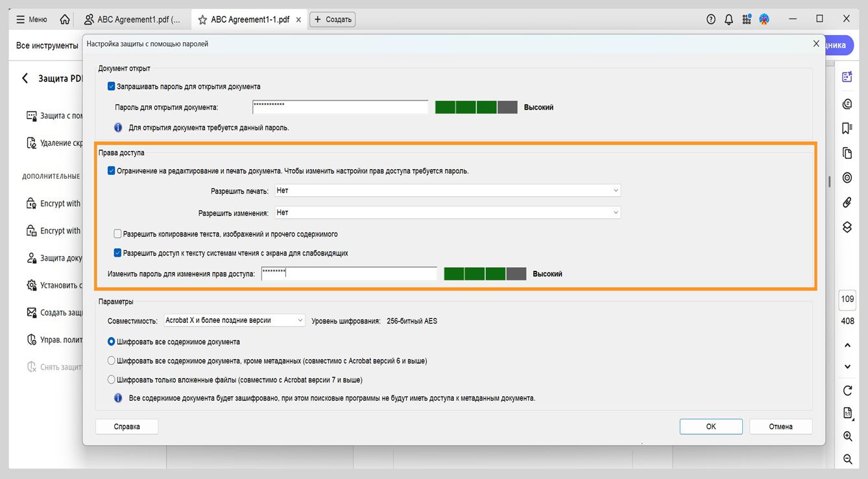
Task: Click the current page number 109 box
Action: click(x=847, y=299)
